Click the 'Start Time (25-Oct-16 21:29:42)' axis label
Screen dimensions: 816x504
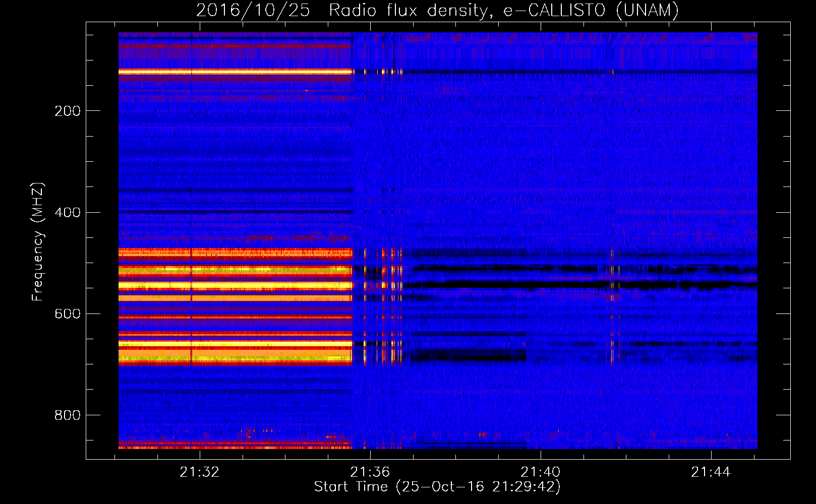tap(437, 487)
